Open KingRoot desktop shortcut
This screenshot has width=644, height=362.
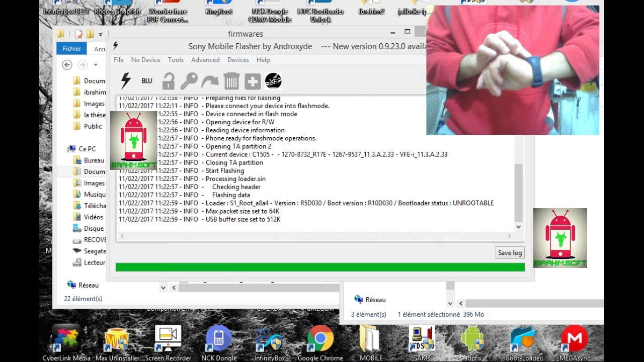[x=219, y=9]
